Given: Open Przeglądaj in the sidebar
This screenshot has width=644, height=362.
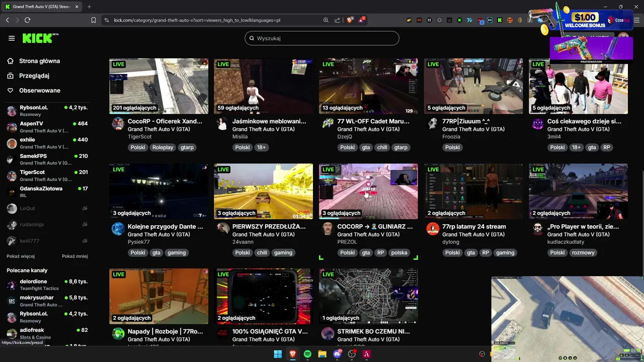Looking at the screenshot, I should coord(34,75).
